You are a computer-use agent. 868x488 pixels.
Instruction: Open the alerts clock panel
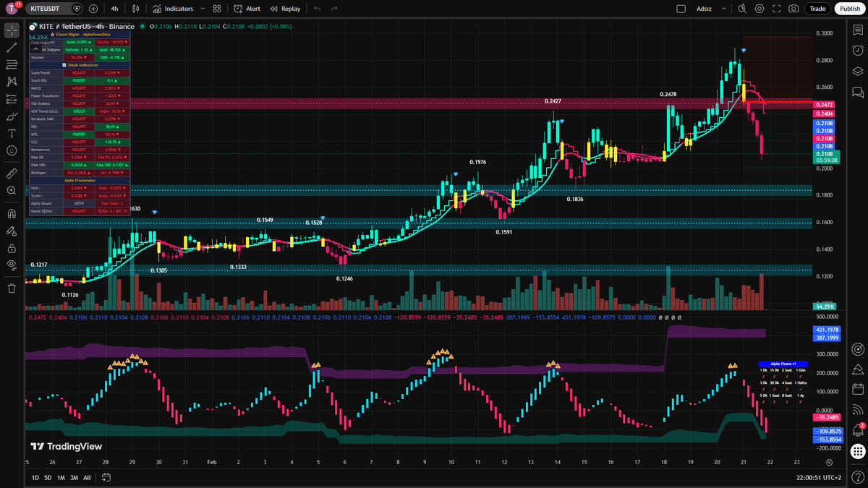pyautogui.click(x=858, y=51)
